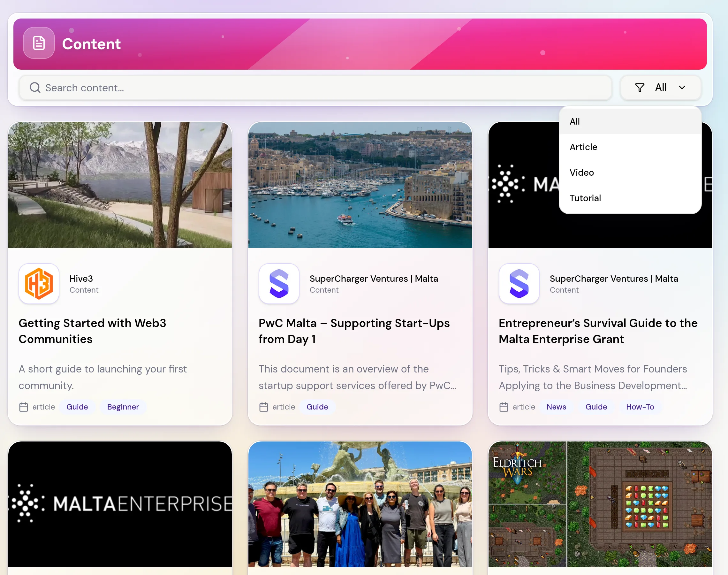This screenshot has width=728, height=575.
Task: Click the Content document icon in header
Action: pyautogui.click(x=39, y=43)
